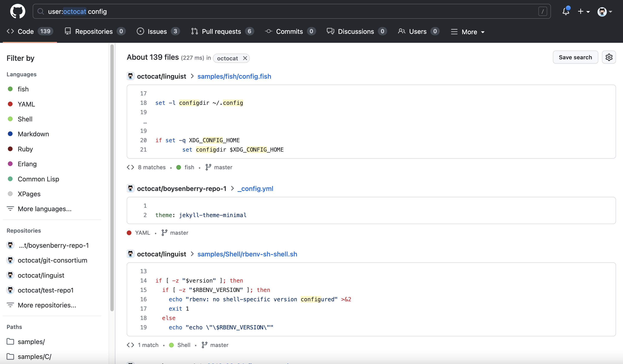Click octocat avatar beside rbenv-sh-shell.sh result
The height and width of the screenshot is (364, 623).
click(x=131, y=254)
